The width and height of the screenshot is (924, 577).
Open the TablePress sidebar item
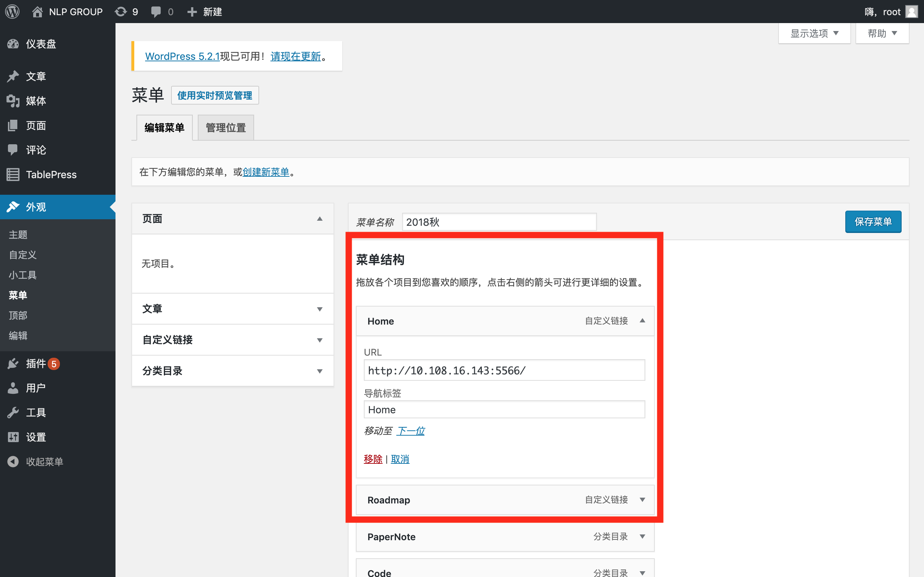(51, 175)
